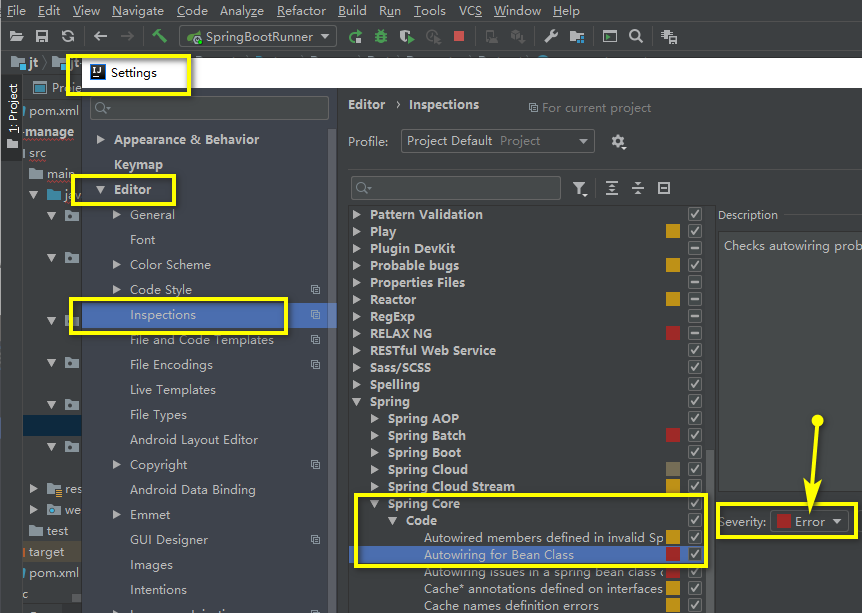Click the Run with Coverage icon
862x613 pixels.
pos(407,37)
